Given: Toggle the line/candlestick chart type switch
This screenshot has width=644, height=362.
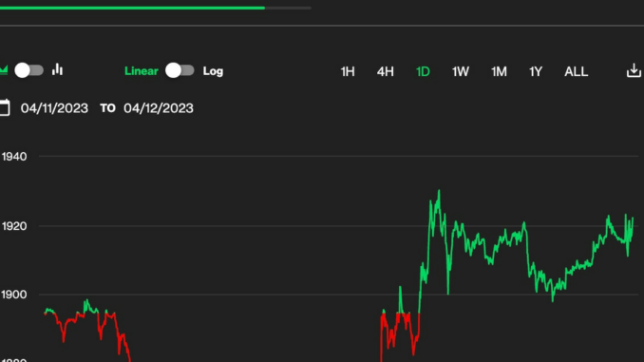Looking at the screenshot, I should [28, 70].
